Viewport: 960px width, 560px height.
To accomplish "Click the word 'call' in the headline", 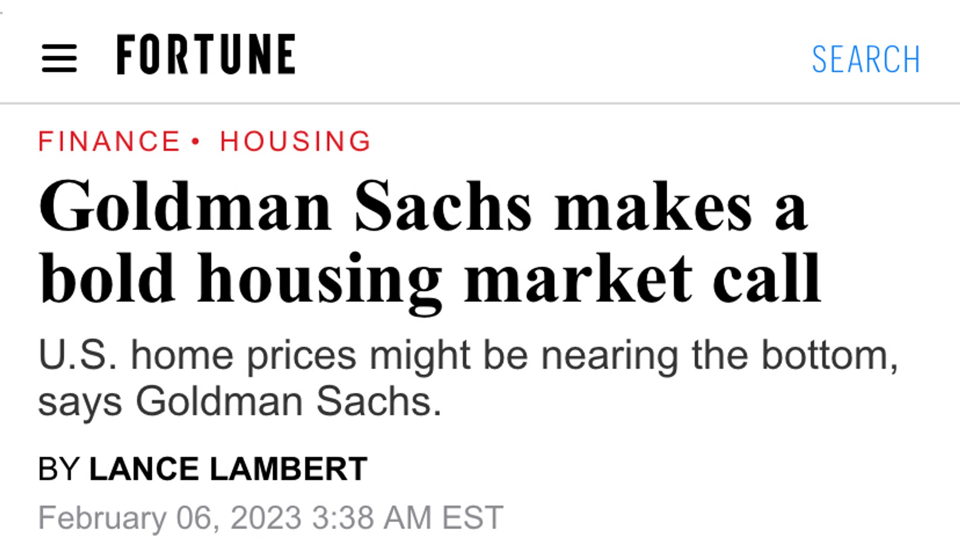I will (767, 277).
